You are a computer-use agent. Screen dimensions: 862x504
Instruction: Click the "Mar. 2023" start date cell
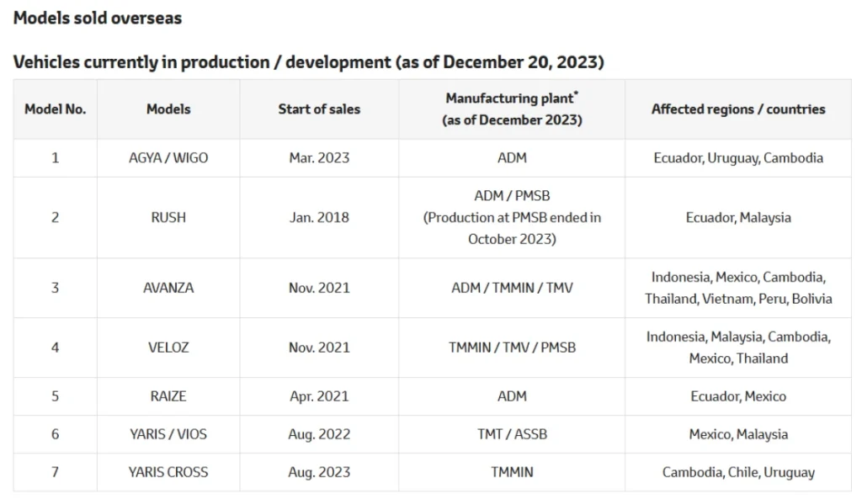[x=319, y=158]
